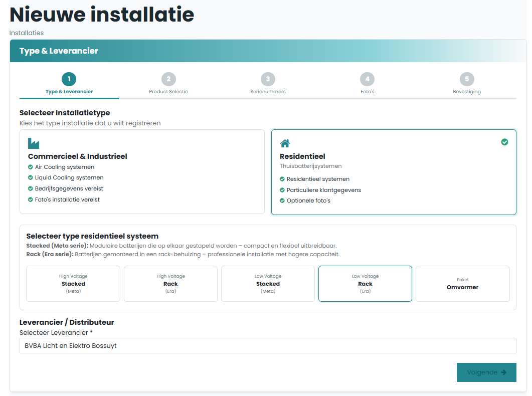Go to Foto's step label
Viewport: 532px width, 396px height.
click(368, 92)
